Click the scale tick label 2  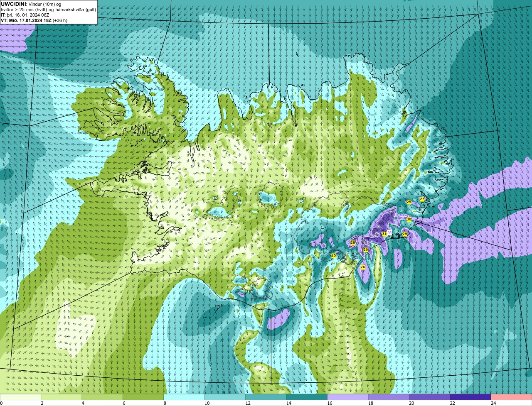tap(42, 403)
